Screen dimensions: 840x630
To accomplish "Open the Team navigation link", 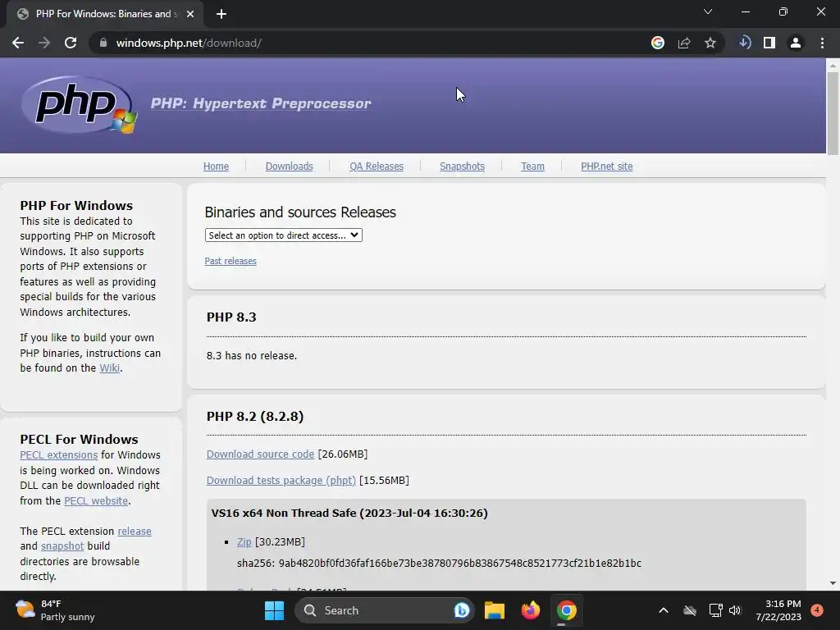I will pyautogui.click(x=532, y=167).
